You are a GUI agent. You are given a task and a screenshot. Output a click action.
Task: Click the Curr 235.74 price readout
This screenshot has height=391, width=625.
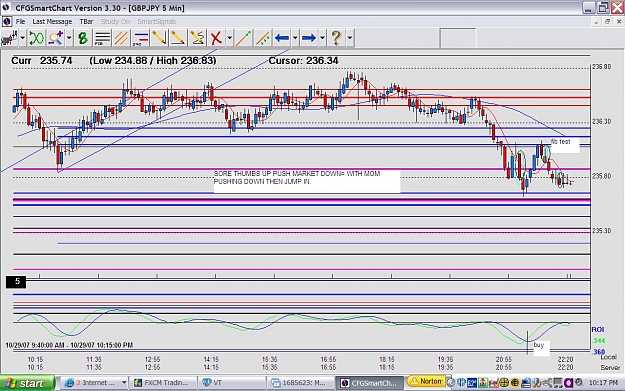point(42,61)
